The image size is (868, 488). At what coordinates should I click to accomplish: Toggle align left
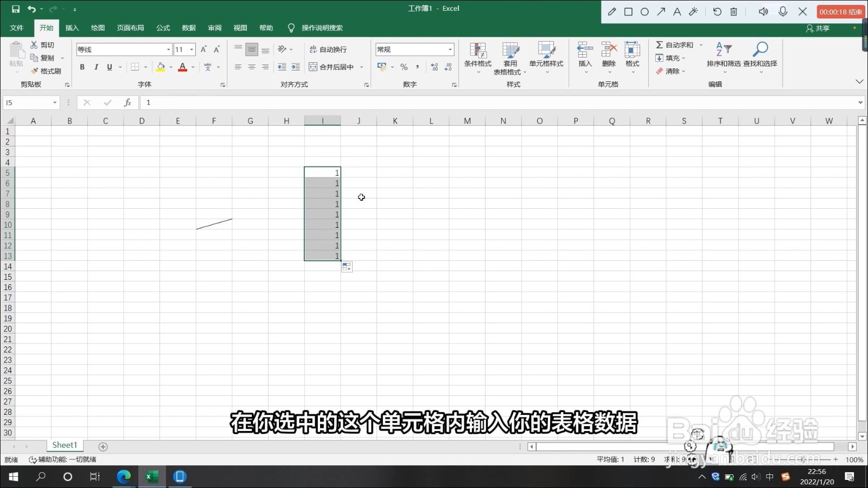[238, 67]
